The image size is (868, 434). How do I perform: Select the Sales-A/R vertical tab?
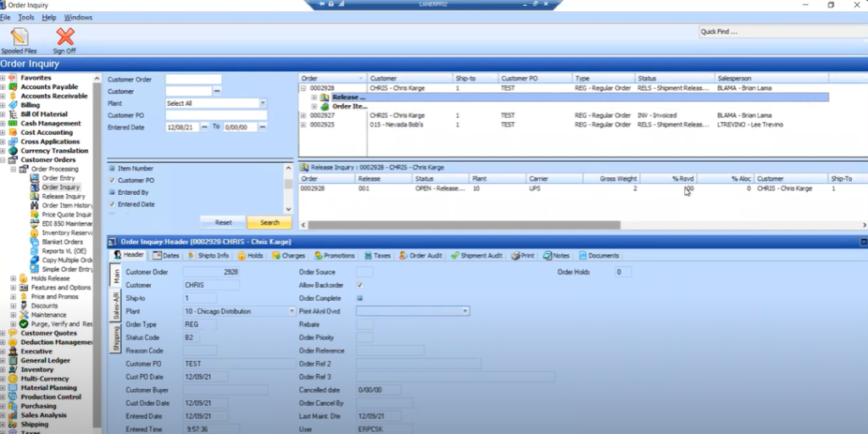tap(116, 305)
